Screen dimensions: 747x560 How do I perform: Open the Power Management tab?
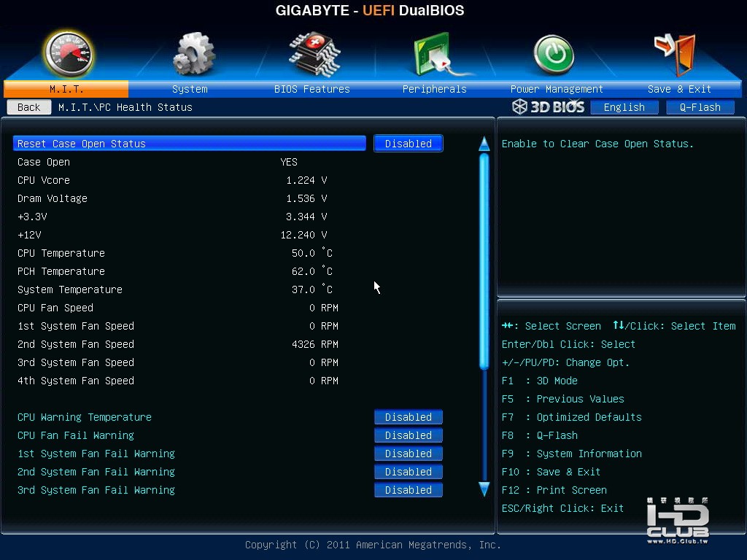click(x=557, y=89)
